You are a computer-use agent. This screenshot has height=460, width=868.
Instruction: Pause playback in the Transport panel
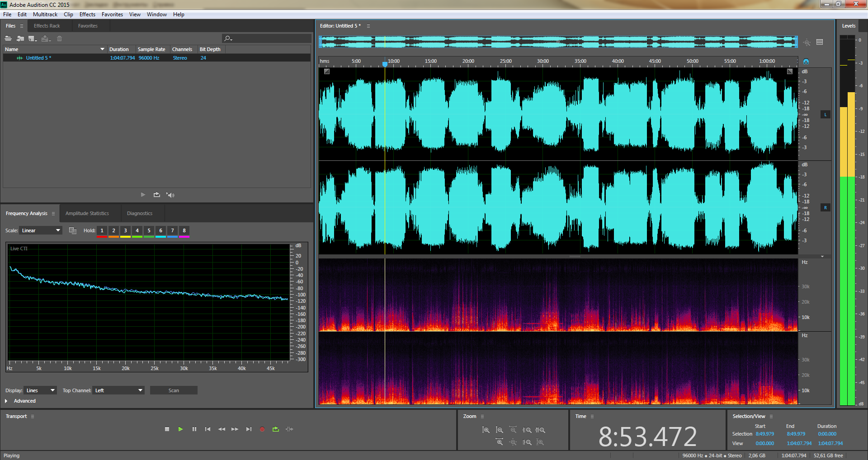(194, 429)
